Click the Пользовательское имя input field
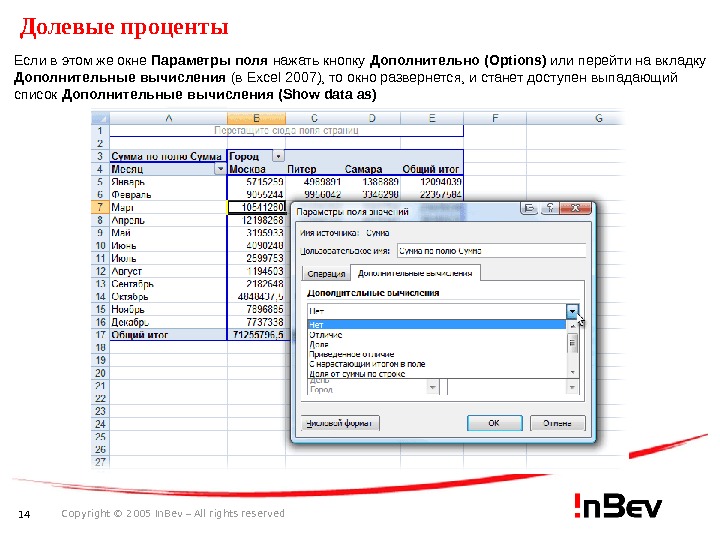 491,251
